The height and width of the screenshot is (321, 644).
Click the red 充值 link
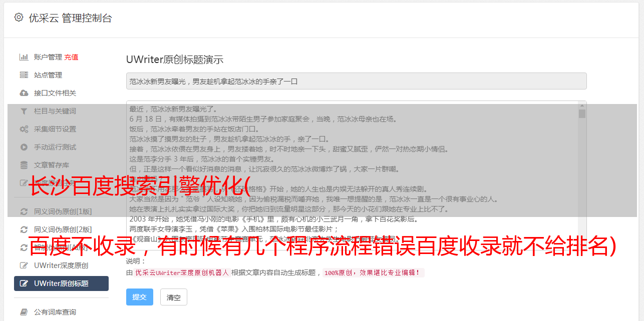pyautogui.click(x=71, y=57)
